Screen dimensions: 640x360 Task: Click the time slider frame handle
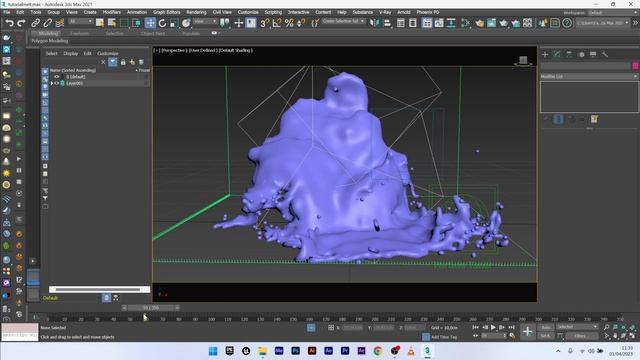pos(151,308)
